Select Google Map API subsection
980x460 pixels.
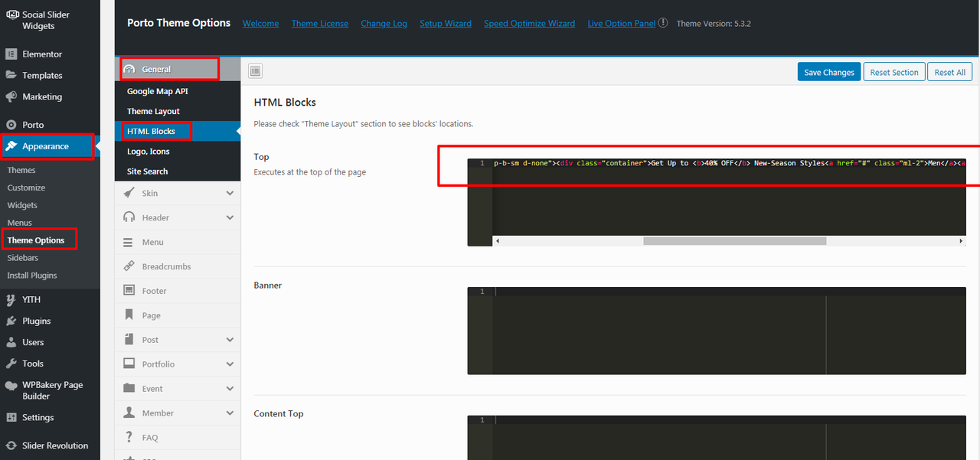point(157,91)
